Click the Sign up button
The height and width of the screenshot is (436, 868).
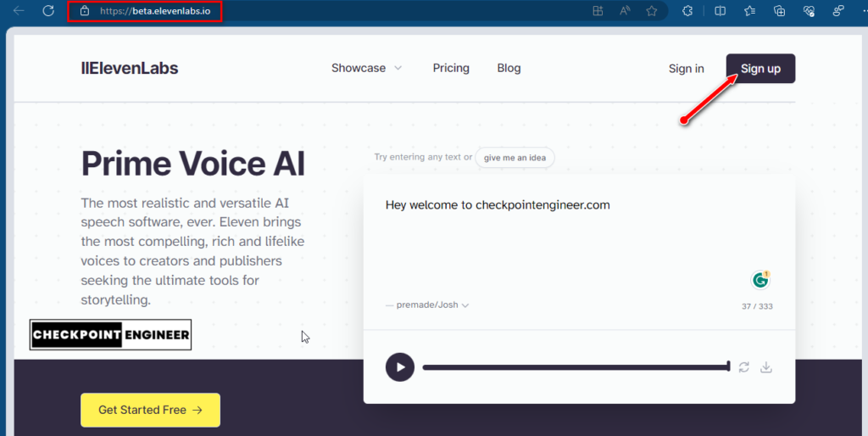760,69
